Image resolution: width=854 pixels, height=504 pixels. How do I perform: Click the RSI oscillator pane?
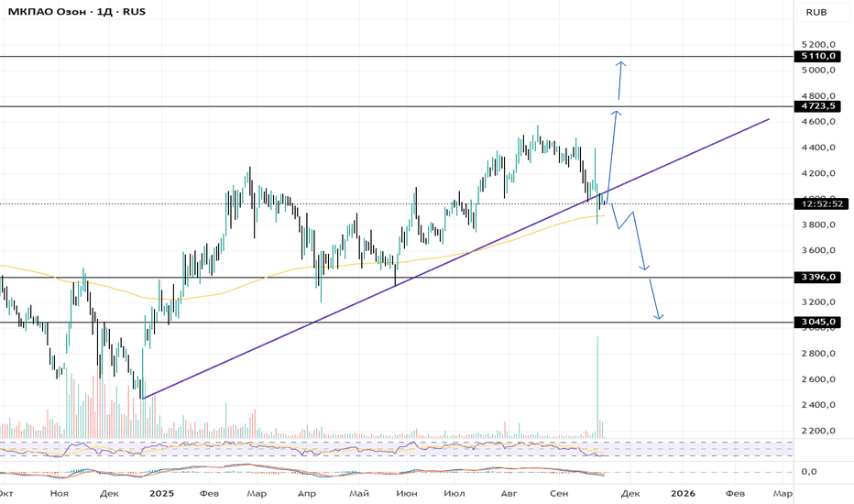367,448
